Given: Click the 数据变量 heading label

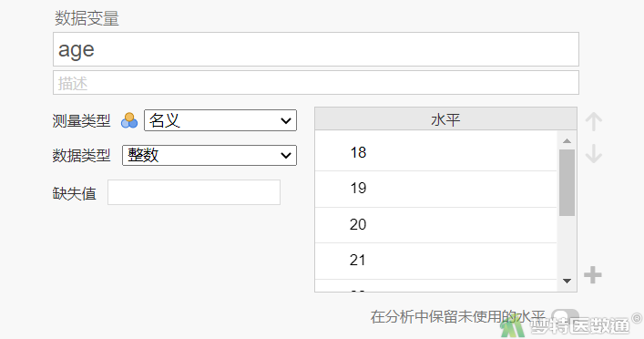Looking at the screenshot, I should [87, 18].
